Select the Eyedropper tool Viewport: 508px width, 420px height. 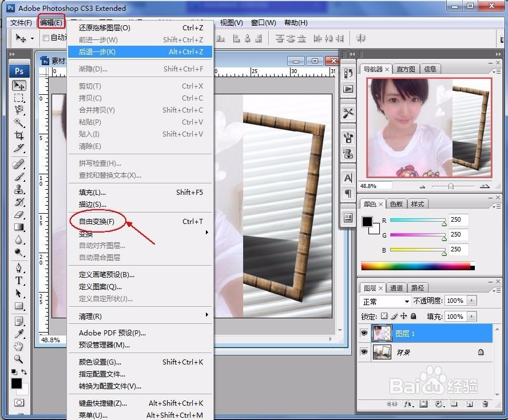[19, 334]
